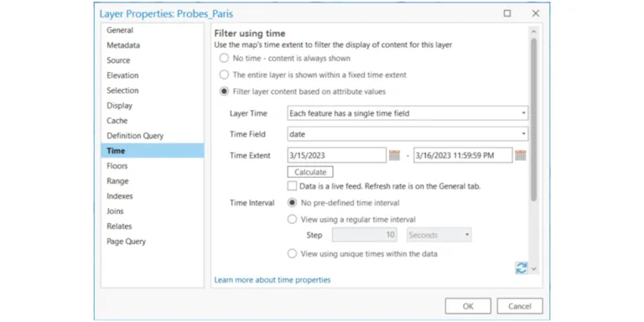Open the Seconds step unit dropdown
The height and width of the screenshot is (322, 644).
click(x=439, y=235)
